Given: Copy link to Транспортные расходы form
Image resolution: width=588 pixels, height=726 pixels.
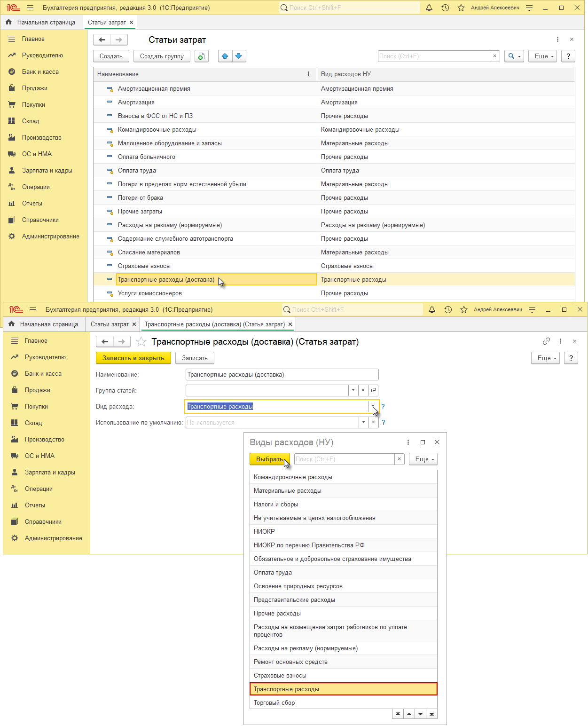Looking at the screenshot, I should (546, 341).
